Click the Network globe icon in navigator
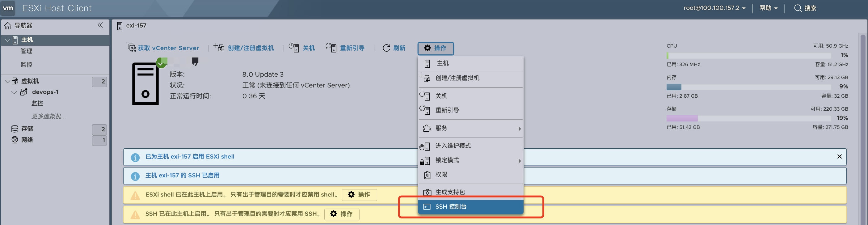This screenshot has height=225, width=868. 15,140
